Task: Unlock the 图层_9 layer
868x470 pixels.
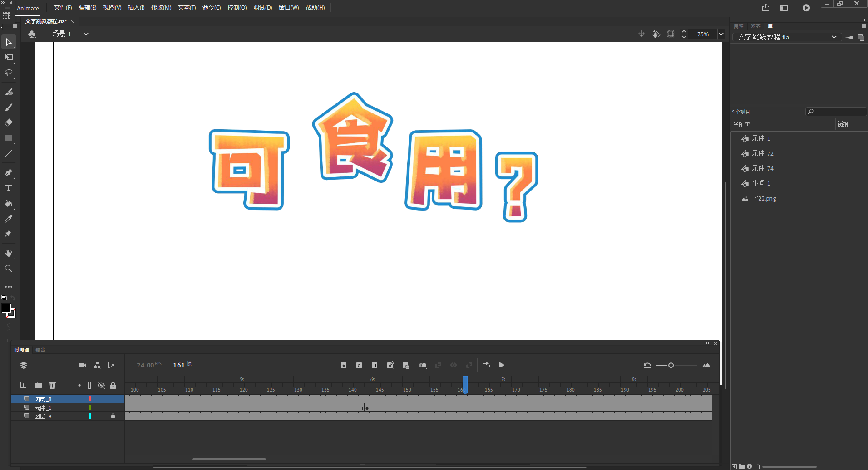Action: (x=113, y=416)
